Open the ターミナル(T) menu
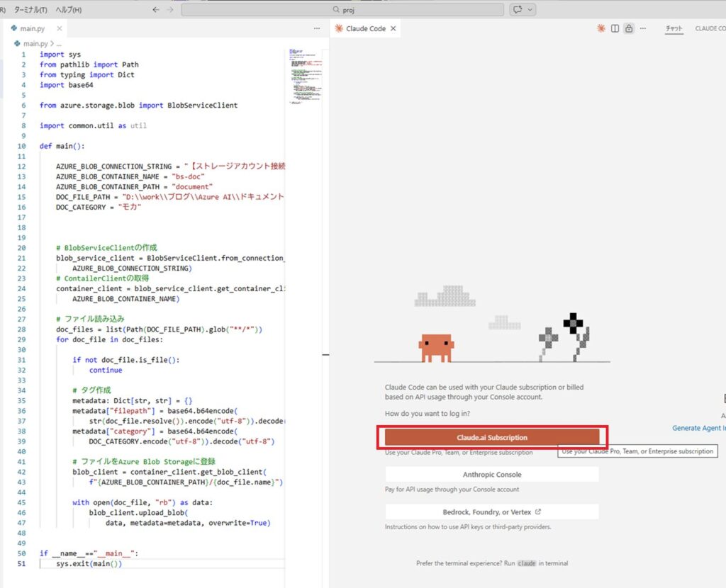Screen dimensions: 726x588 [30, 10]
